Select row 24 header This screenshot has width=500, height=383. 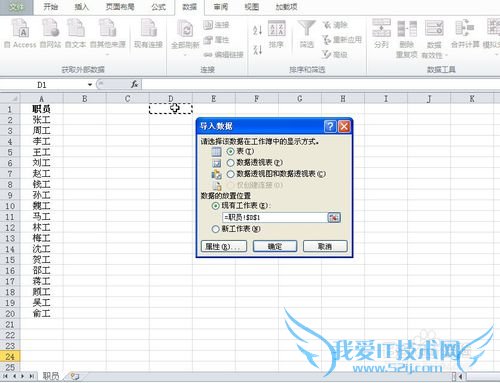coord(10,357)
